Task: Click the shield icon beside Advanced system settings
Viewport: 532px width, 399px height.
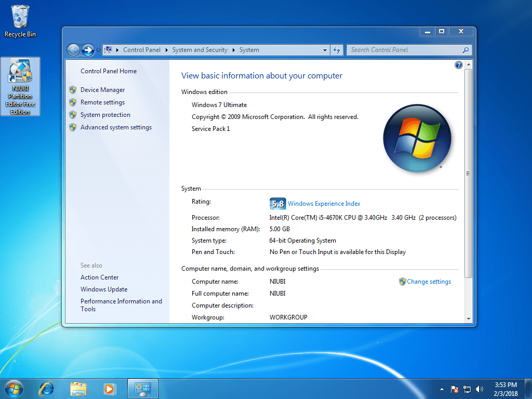Action: pos(73,127)
